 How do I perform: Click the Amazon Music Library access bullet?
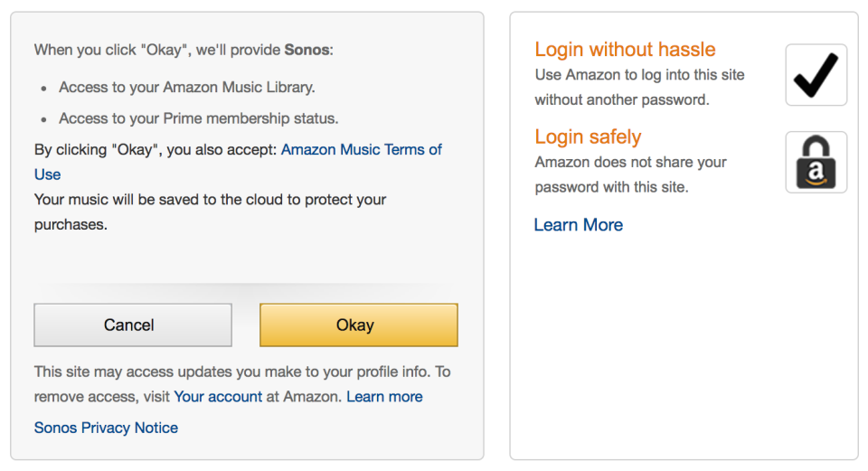point(187,88)
